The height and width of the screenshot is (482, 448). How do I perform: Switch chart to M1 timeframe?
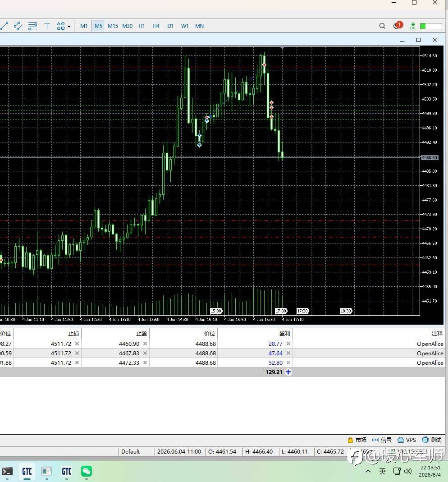click(x=84, y=26)
